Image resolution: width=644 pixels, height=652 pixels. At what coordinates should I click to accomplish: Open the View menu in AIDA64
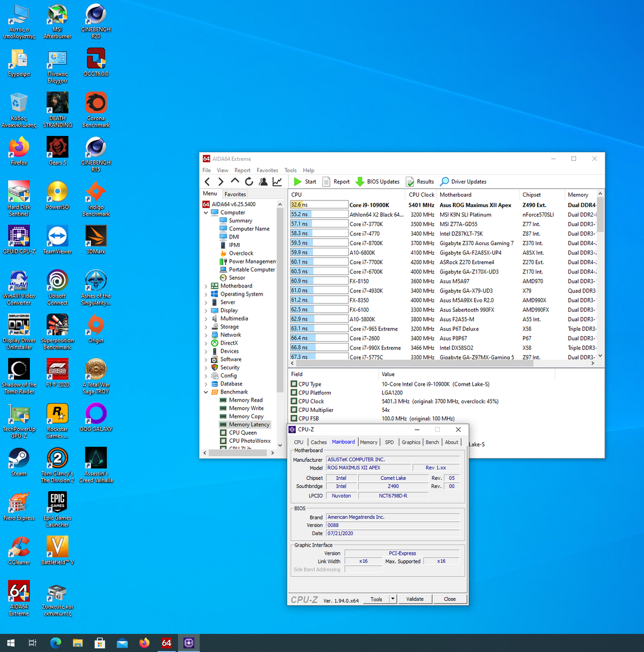point(223,170)
